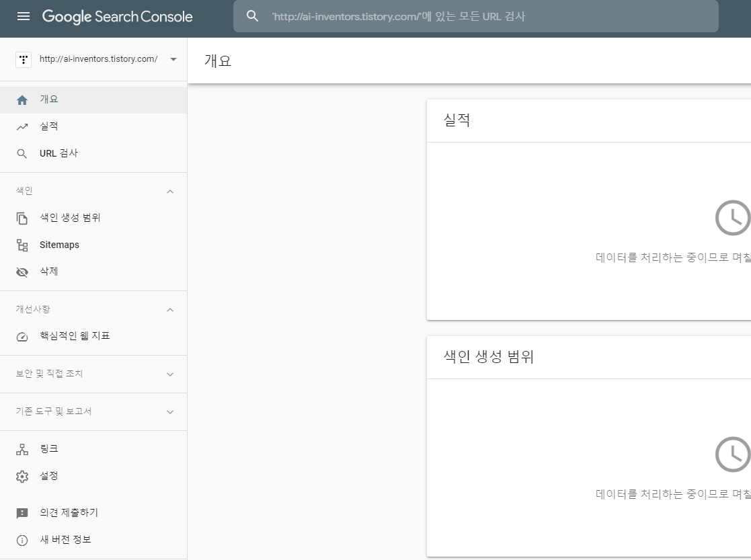Click the clock icon in 색인 생성 범위 card
751x560 pixels.
click(x=733, y=454)
